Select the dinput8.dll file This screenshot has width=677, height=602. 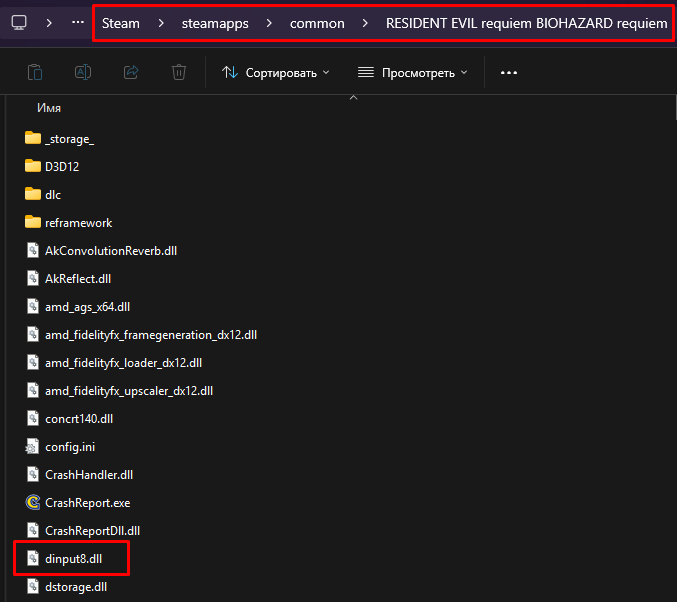[73, 558]
